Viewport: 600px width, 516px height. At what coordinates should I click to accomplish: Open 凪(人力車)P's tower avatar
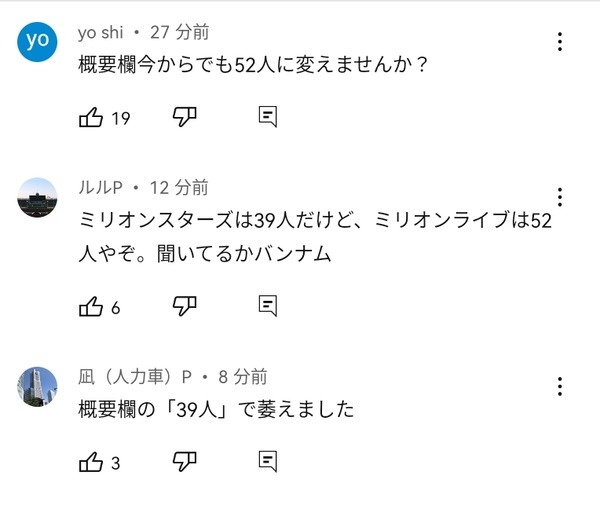(37, 387)
